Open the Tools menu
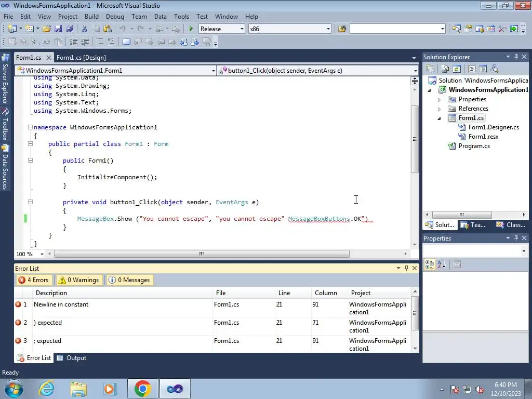Image resolution: width=532 pixels, height=399 pixels. point(181,16)
